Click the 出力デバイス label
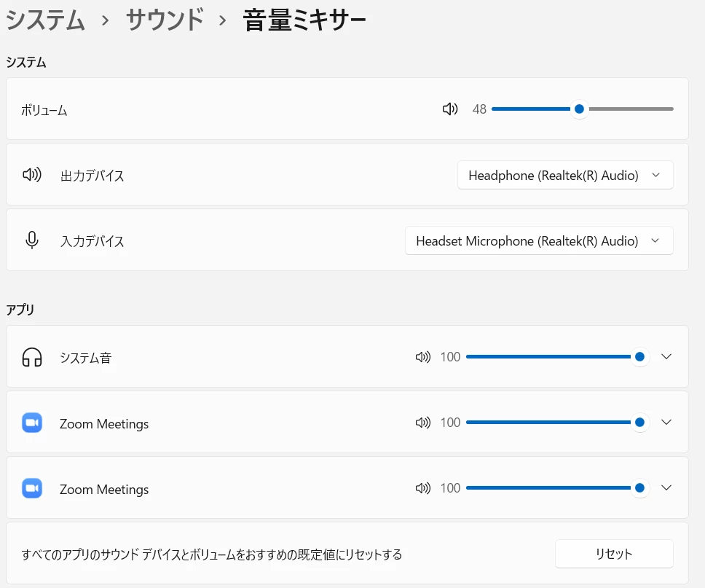 click(x=92, y=176)
